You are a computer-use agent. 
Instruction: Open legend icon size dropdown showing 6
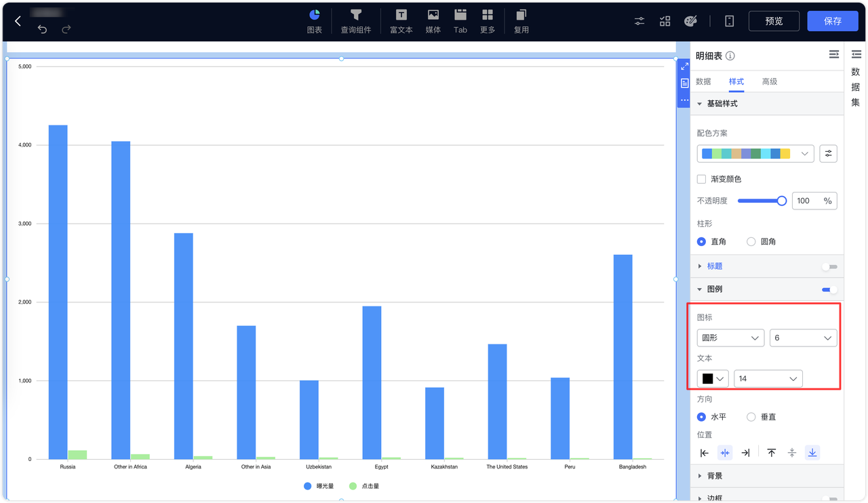coord(803,338)
